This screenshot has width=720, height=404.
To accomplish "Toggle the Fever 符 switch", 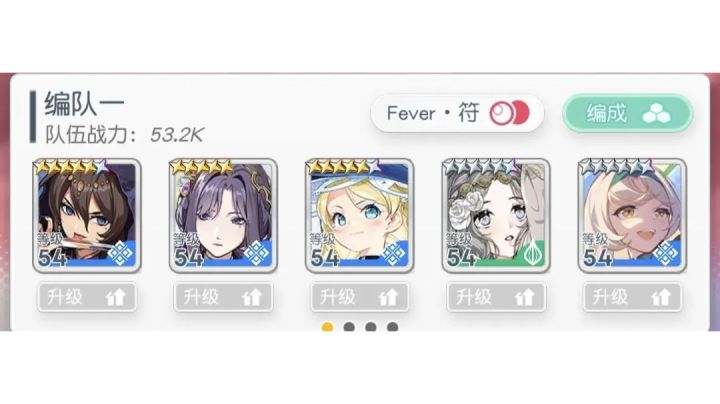I will click(x=509, y=113).
